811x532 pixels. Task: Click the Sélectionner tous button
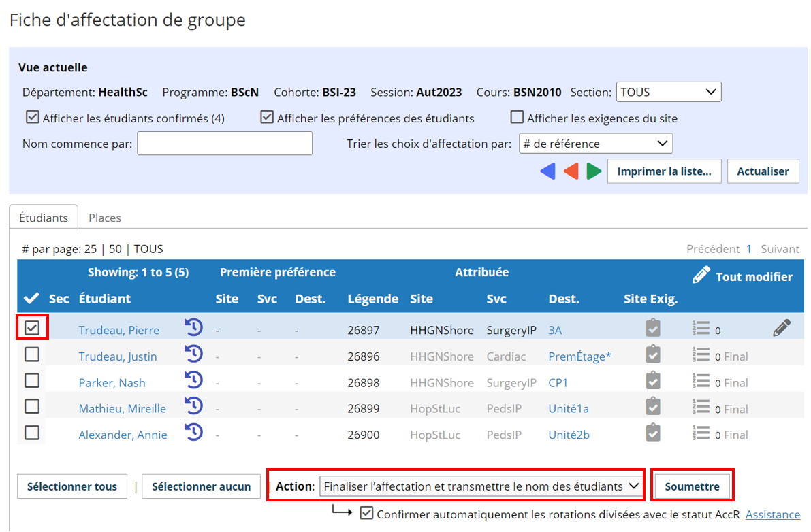tap(72, 486)
